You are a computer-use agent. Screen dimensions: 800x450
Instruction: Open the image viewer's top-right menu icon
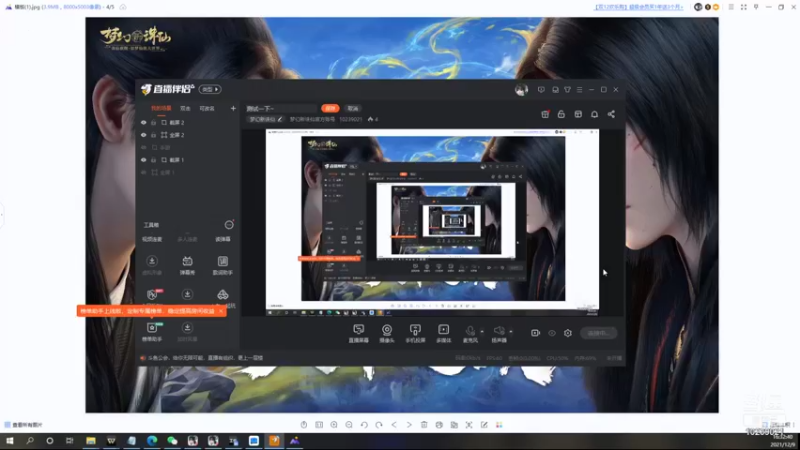point(731,7)
